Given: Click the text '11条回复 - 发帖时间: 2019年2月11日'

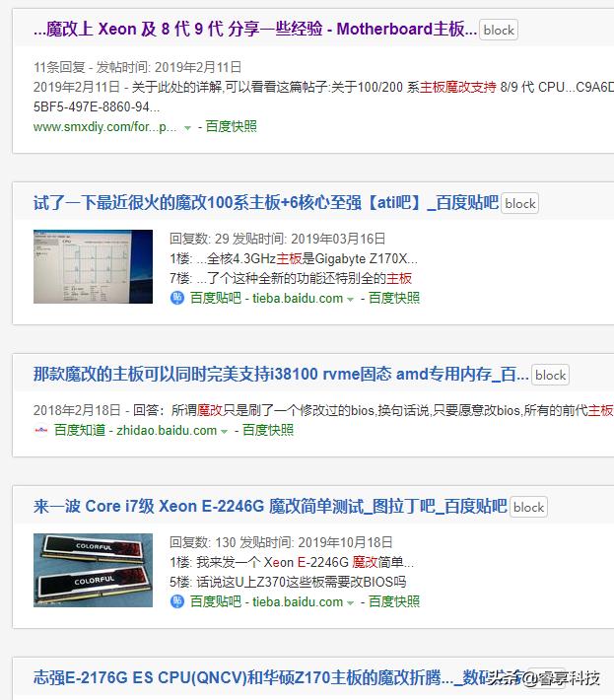Looking at the screenshot, I should click(137, 67).
